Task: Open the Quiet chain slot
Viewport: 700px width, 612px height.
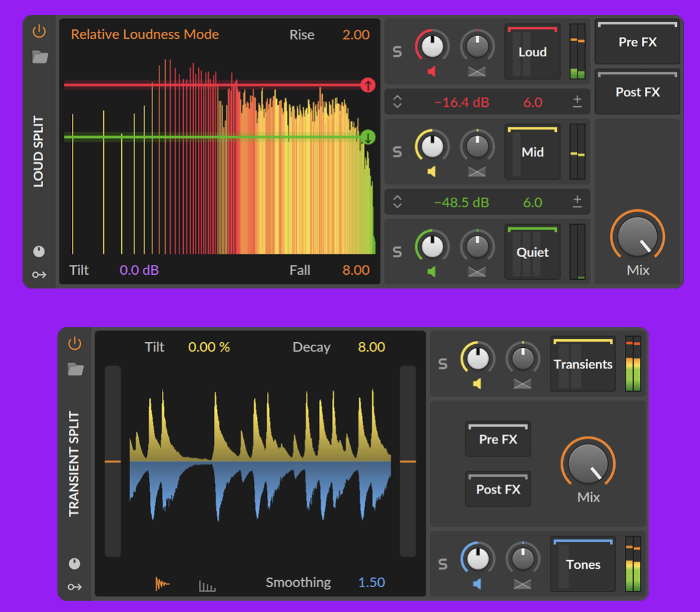Action: coord(532,252)
